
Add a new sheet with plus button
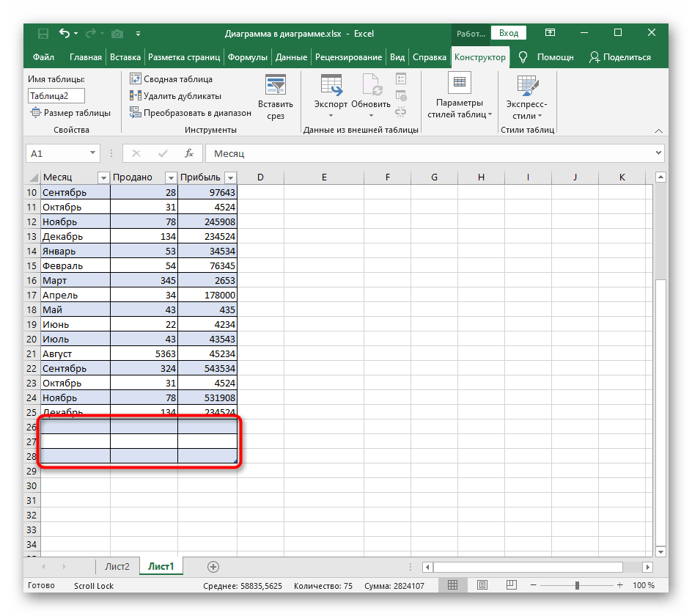click(x=213, y=566)
